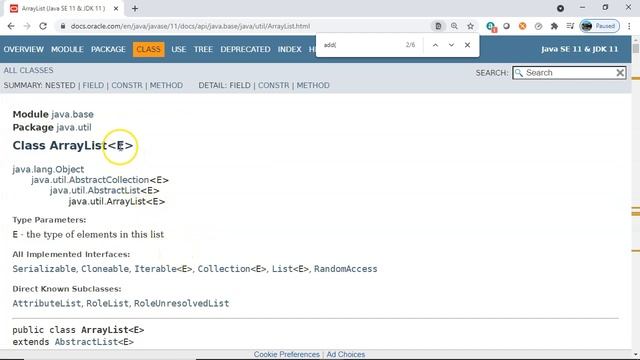
Task: Jump to next find result
Action: click(x=451, y=45)
